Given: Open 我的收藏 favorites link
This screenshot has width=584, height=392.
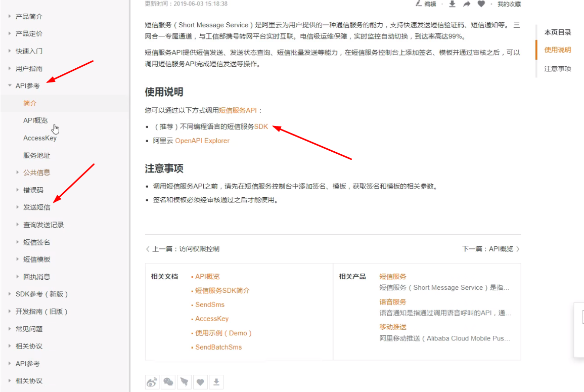Looking at the screenshot, I should pos(509,4).
